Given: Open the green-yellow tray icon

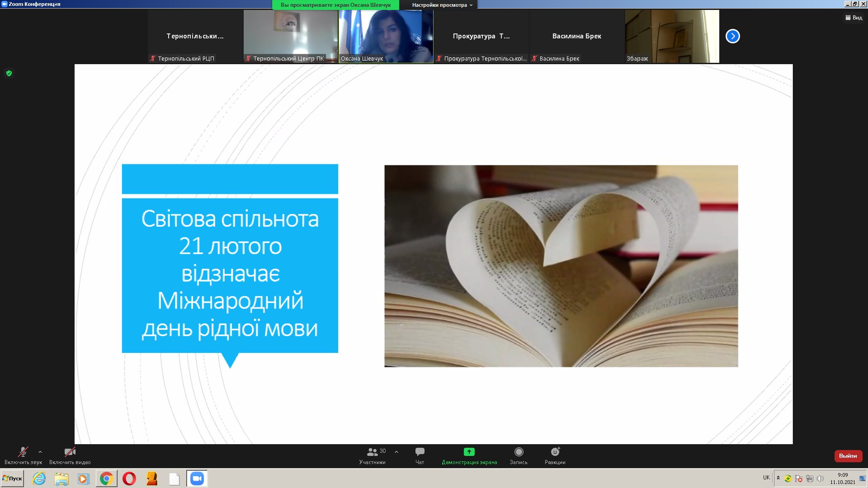Looking at the screenshot, I should pos(788,479).
